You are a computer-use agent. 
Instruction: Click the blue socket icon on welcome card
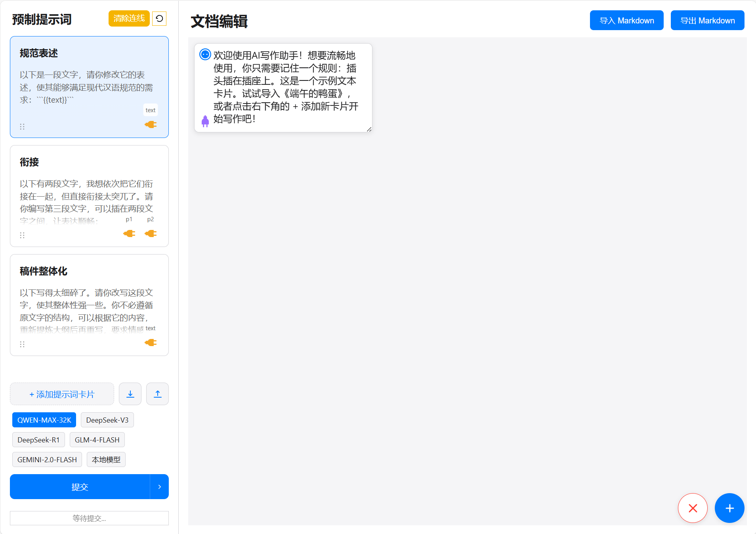coord(205,54)
